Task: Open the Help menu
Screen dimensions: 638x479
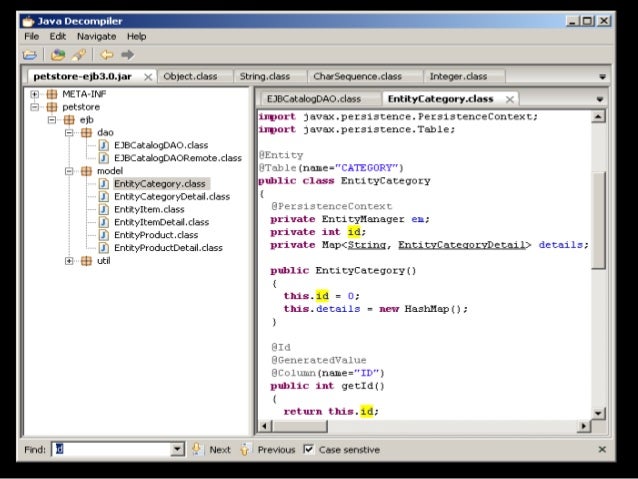Action: (136, 36)
